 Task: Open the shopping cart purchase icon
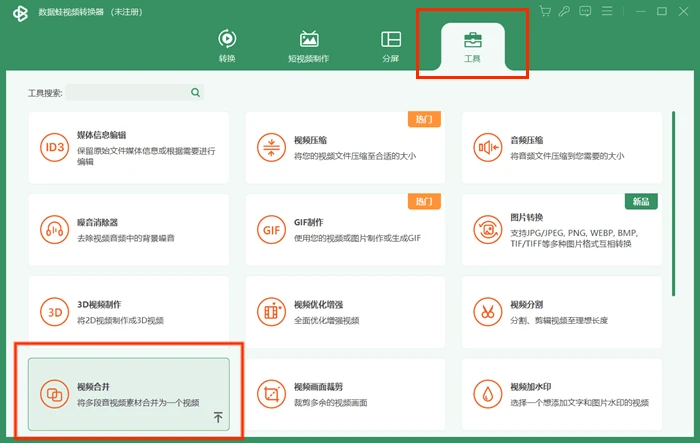545,11
